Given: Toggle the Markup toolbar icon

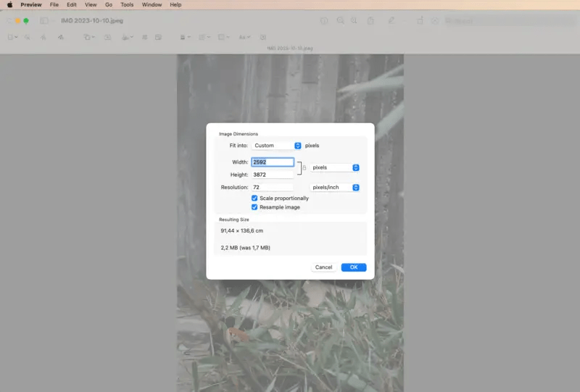Looking at the screenshot, I should (435, 21).
